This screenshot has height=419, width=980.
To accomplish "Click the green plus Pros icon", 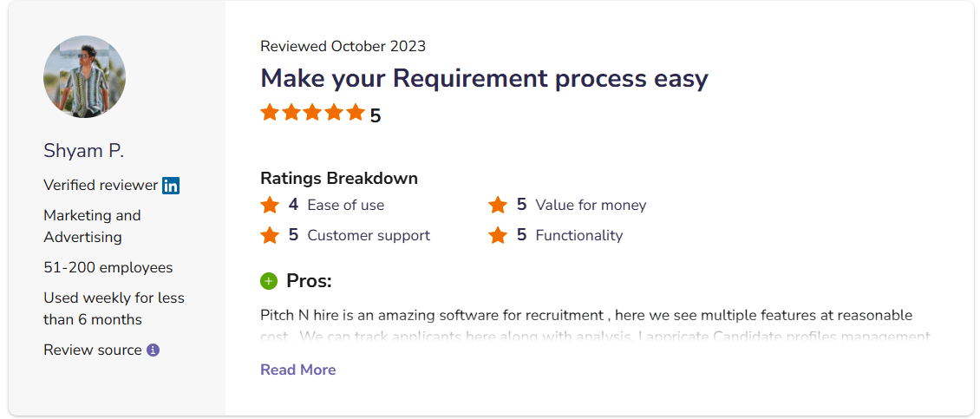I will 269,281.
